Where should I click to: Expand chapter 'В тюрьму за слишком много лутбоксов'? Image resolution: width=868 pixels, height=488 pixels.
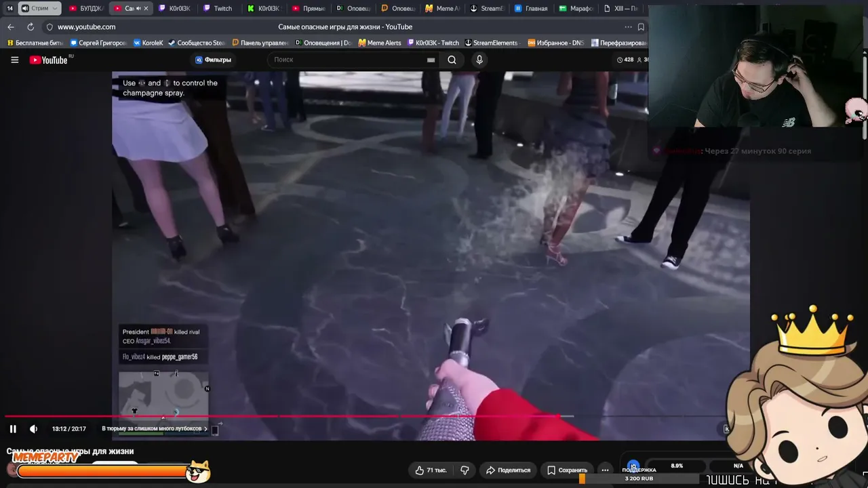(155, 428)
